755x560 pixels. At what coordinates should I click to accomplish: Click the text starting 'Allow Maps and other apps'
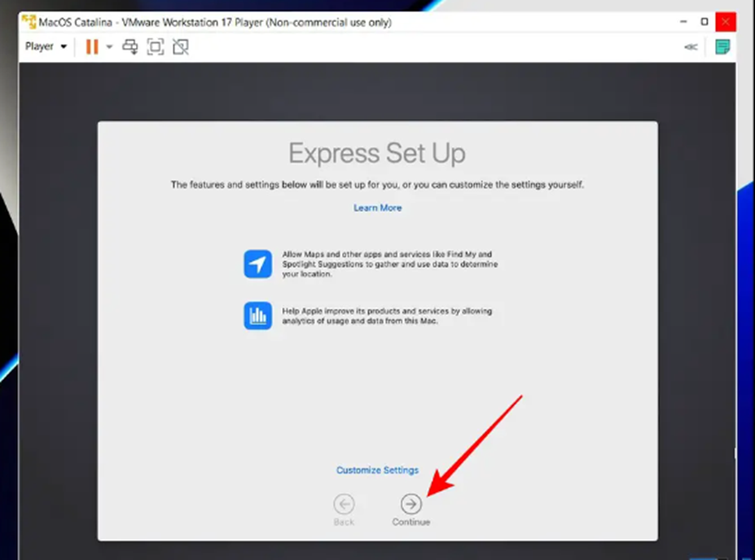click(x=390, y=264)
